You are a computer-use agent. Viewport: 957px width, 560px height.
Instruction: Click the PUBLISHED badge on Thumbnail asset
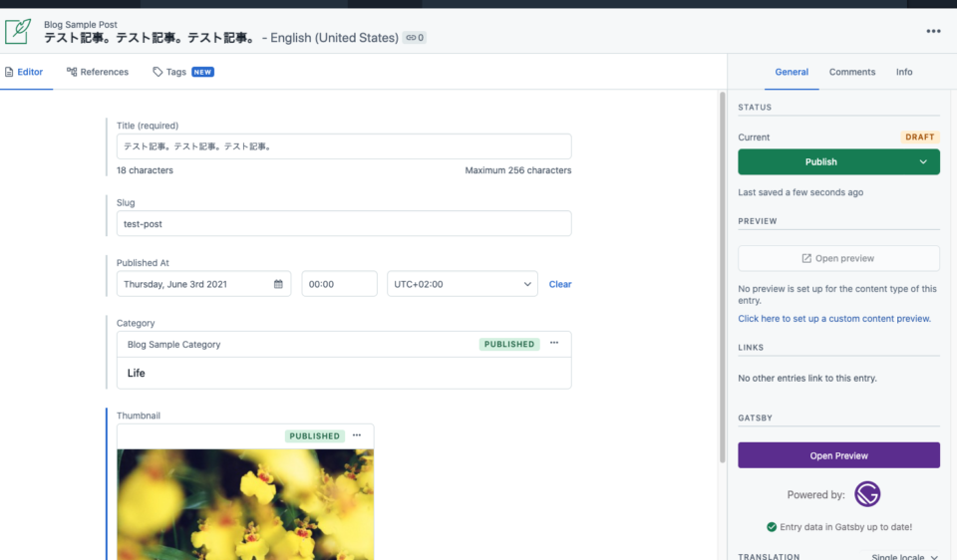314,436
